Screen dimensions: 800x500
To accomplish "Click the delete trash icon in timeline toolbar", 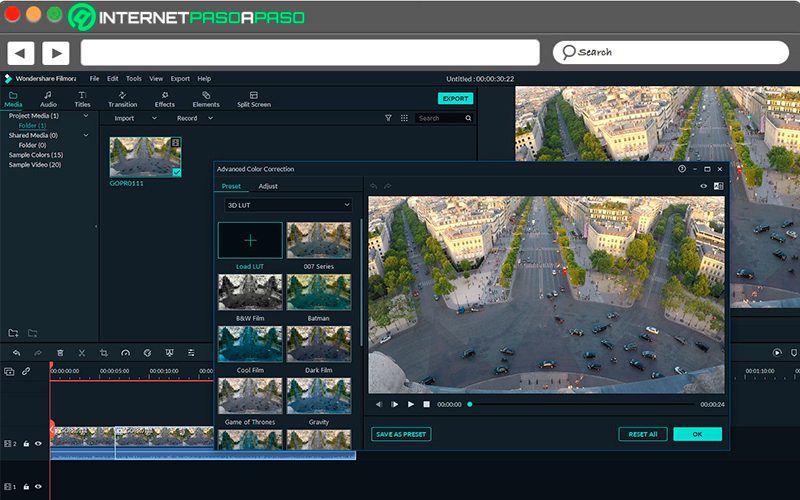I will pos(60,353).
